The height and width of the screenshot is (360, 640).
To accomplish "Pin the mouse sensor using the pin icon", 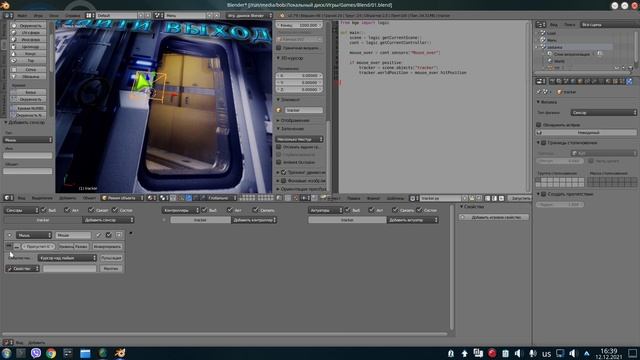I will tap(99, 235).
